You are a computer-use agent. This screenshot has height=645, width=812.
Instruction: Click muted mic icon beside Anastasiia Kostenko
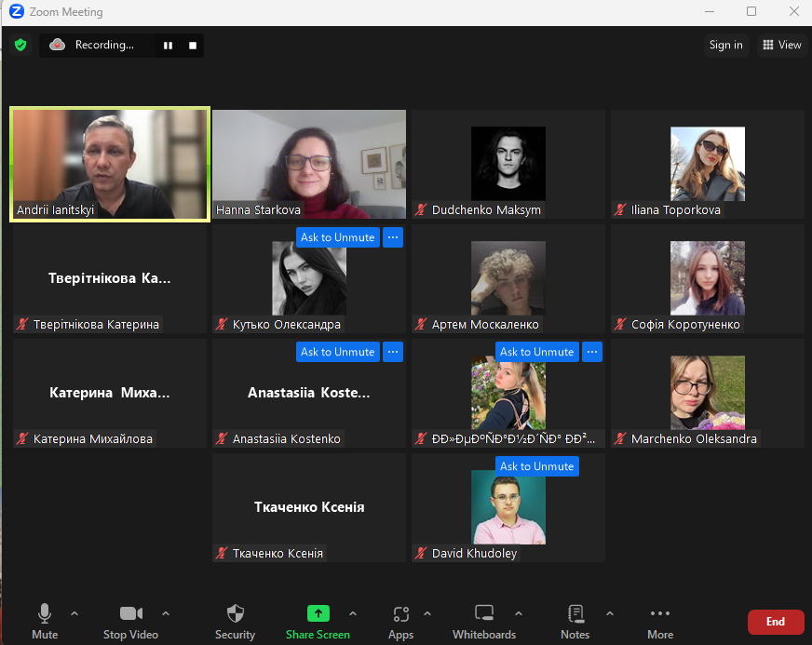222,438
